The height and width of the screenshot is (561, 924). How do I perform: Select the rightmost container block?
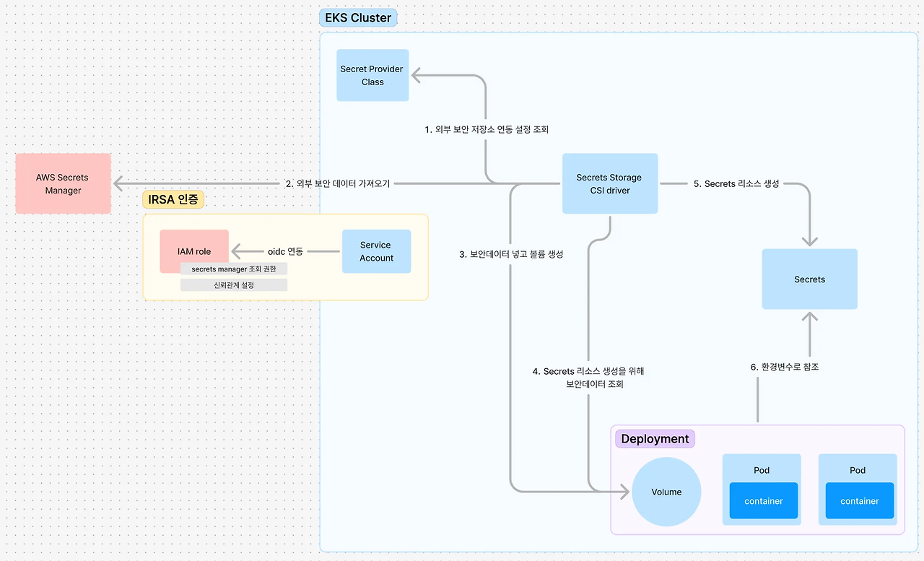pyautogui.click(x=859, y=500)
